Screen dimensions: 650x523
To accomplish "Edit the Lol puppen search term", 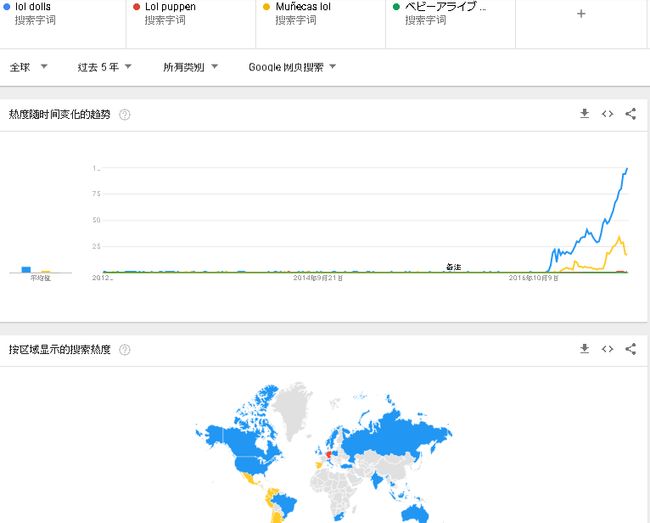I will (x=170, y=7).
